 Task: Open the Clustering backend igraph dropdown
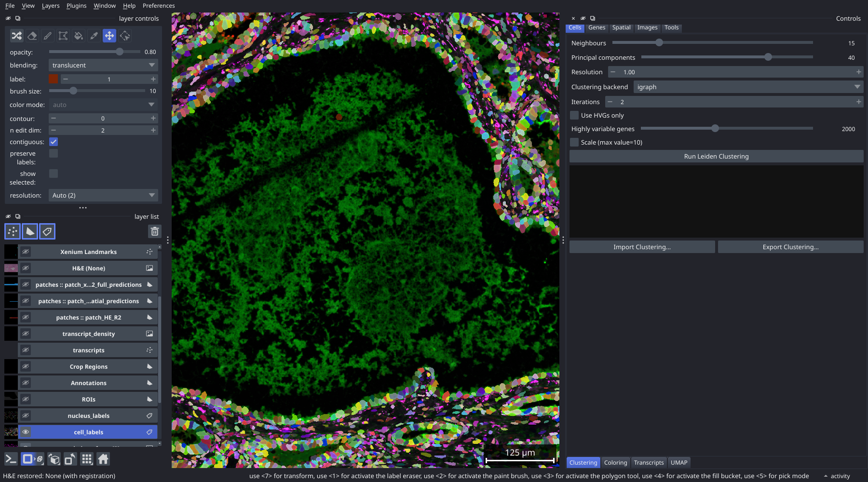click(x=748, y=87)
